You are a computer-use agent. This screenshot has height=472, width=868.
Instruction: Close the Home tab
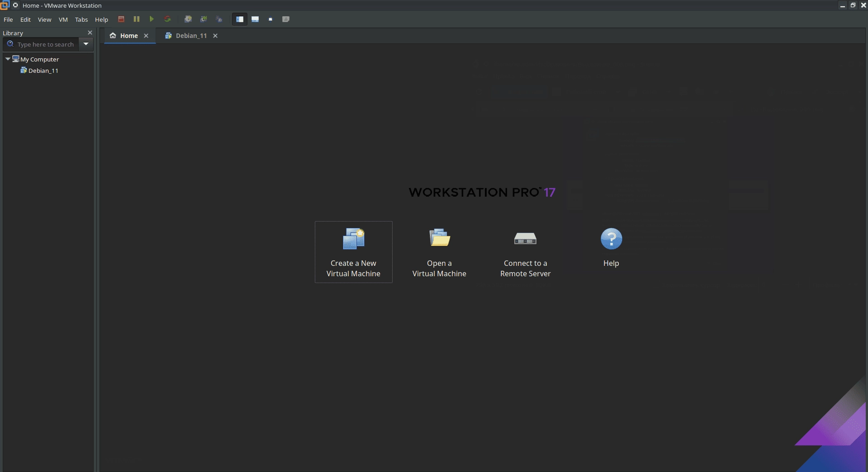pyautogui.click(x=146, y=36)
